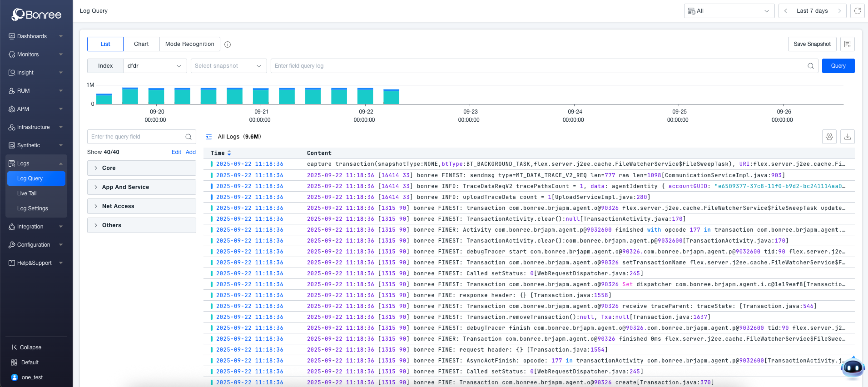The width and height of the screenshot is (868, 387).
Task: Open the dfdr index dropdown
Action: tap(155, 66)
